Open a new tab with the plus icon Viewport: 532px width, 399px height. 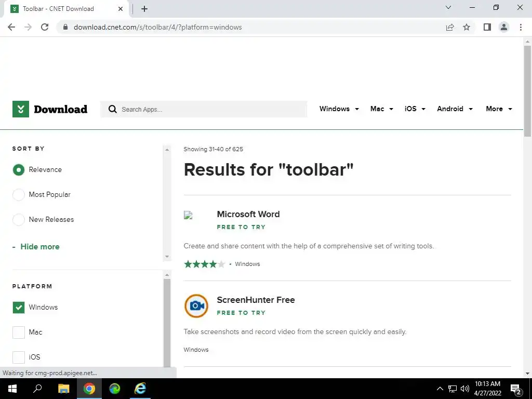144,9
